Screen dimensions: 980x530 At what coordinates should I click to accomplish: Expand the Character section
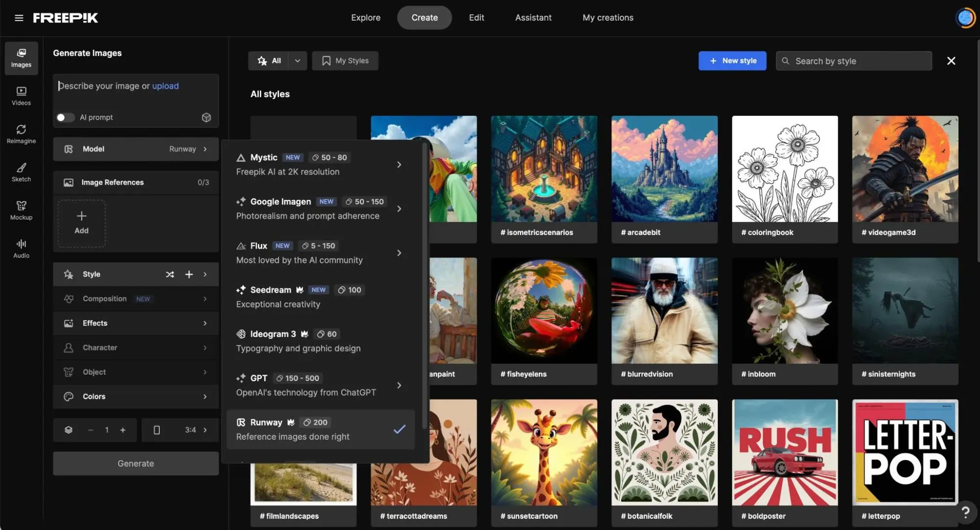coord(136,348)
